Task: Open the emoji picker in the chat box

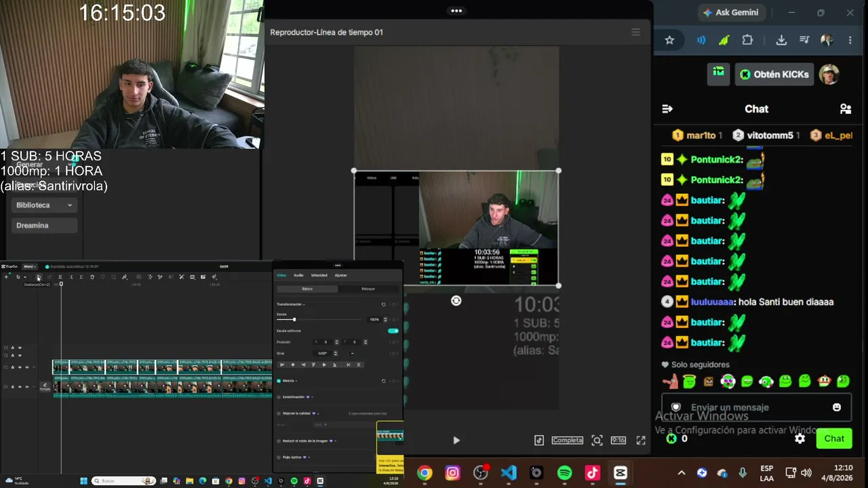Action: (837, 407)
